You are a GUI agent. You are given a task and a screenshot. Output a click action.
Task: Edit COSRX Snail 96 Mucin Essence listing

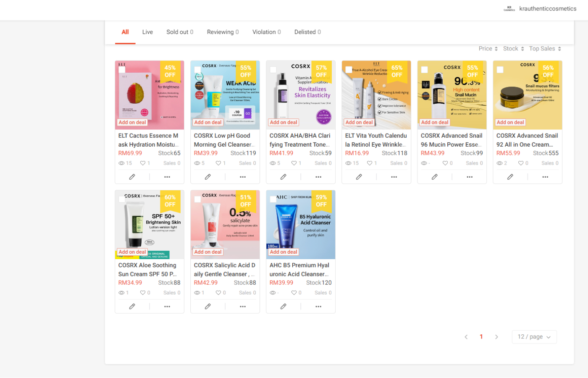coord(434,177)
